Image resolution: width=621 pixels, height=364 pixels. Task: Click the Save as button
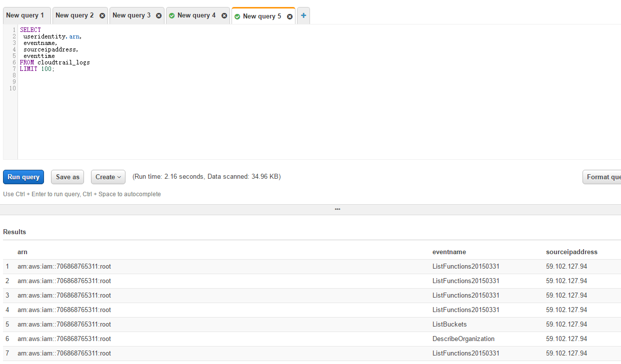[x=67, y=177]
